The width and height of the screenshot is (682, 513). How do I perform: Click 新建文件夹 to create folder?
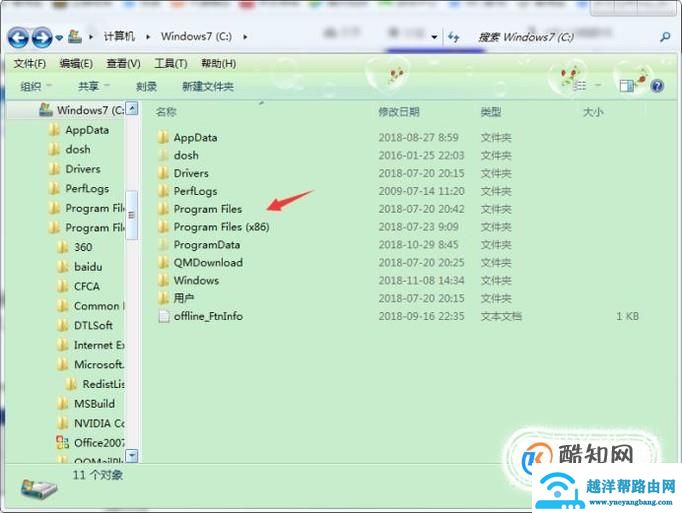click(208, 87)
